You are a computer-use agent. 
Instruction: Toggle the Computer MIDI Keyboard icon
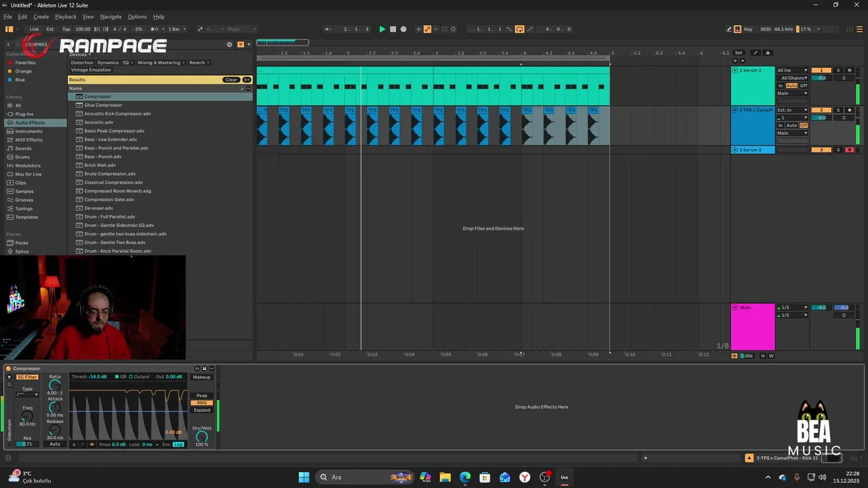pos(737,29)
